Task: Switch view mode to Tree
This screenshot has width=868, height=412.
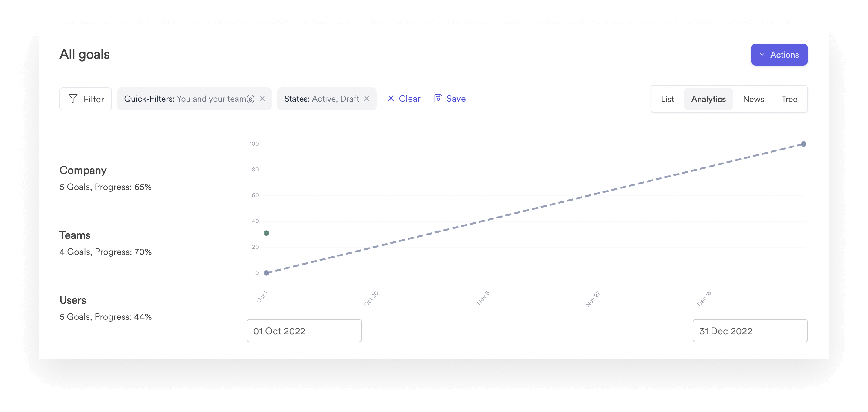Action: tap(789, 99)
